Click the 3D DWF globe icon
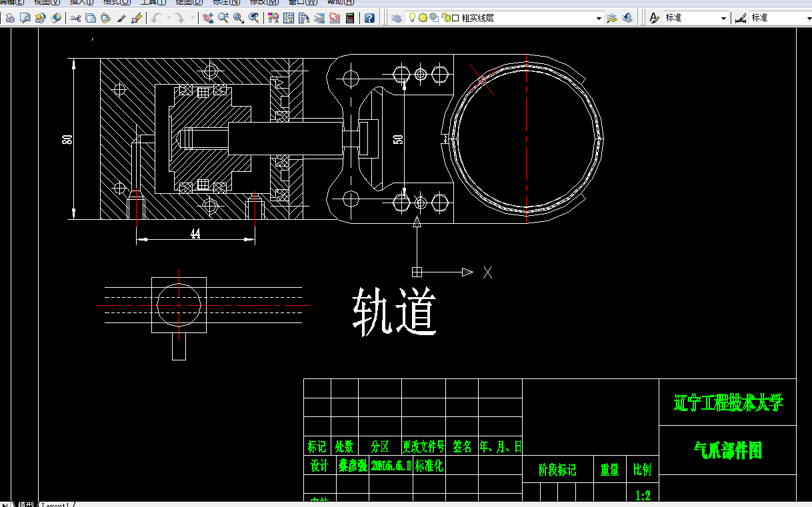This screenshot has height=507, width=812. pyautogui.click(x=56, y=18)
